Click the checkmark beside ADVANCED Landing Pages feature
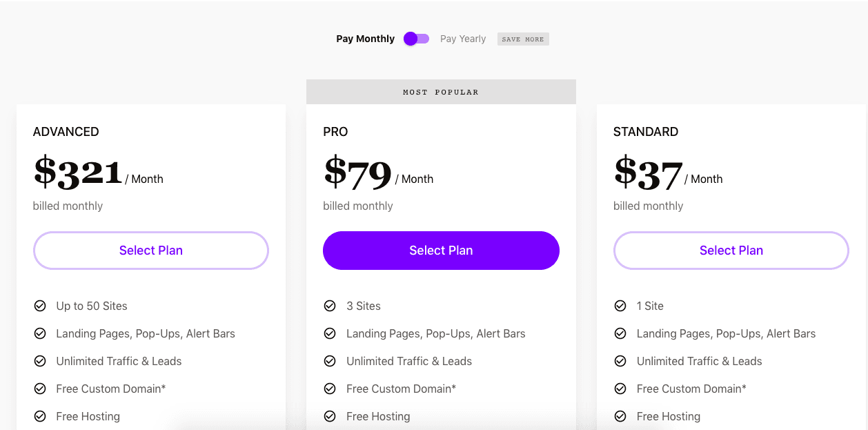Viewport: 868px width, 430px height. pos(40,333)
